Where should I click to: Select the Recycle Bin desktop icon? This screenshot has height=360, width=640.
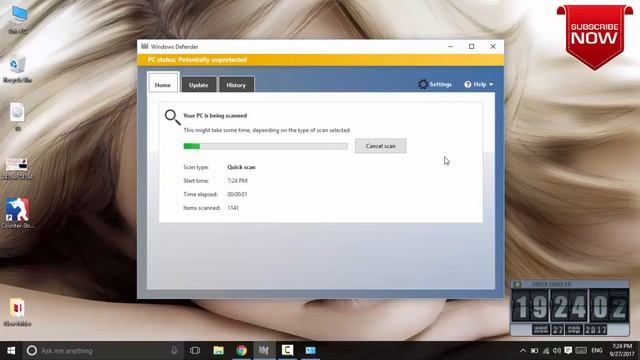pos(17,69)
